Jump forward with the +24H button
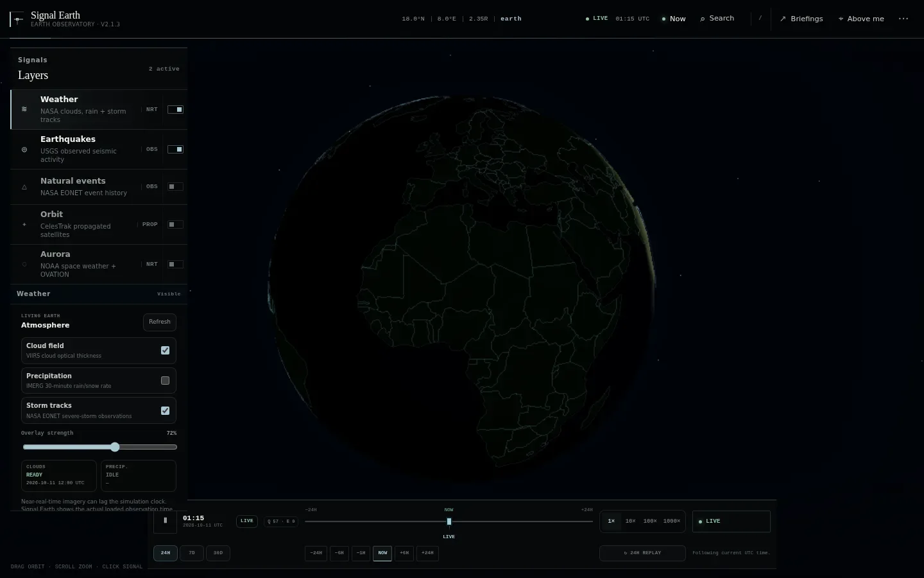 (428, 553)
